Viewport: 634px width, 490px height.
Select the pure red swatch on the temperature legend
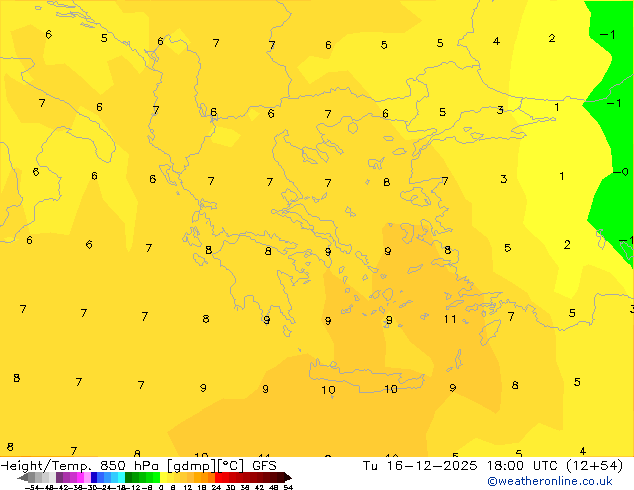(218, 477)
